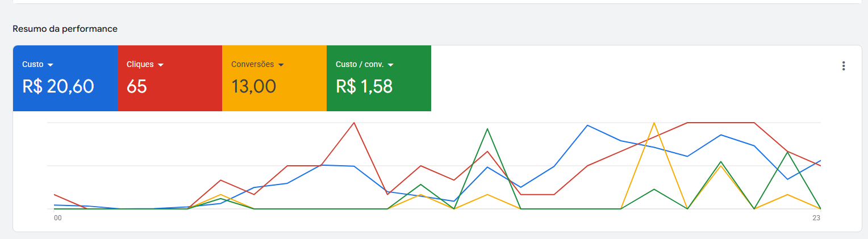Click the Cliques metric label

(140, 65)
